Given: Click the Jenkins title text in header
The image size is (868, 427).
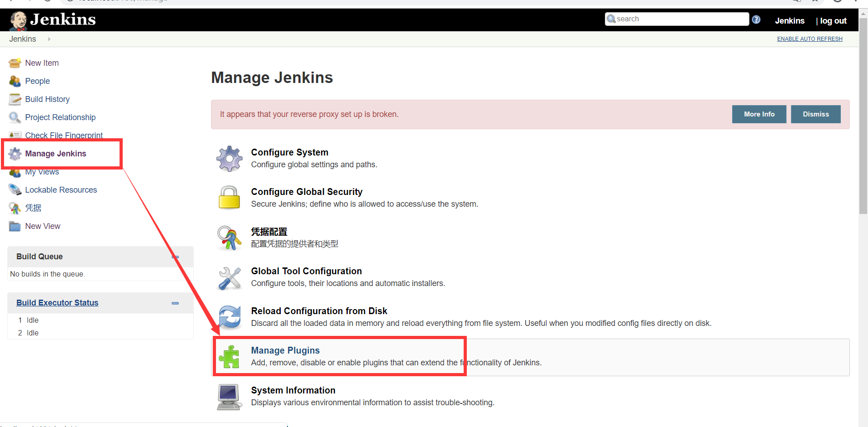Looking at the screenshot, I should pyautogui.click(x=63, y=19).
